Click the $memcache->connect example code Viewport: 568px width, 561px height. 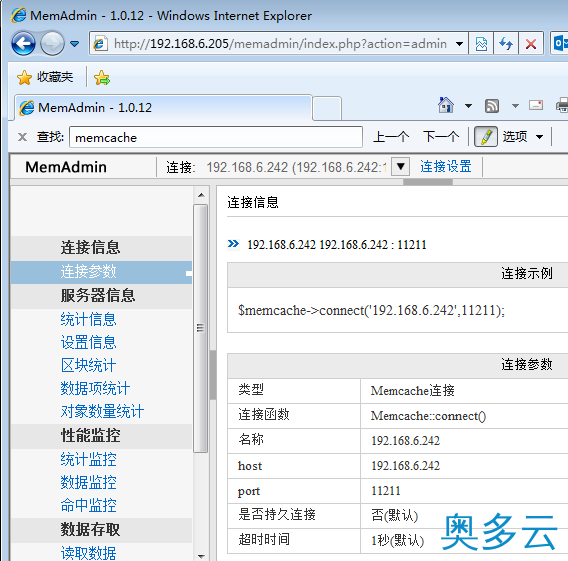[371, 310]
